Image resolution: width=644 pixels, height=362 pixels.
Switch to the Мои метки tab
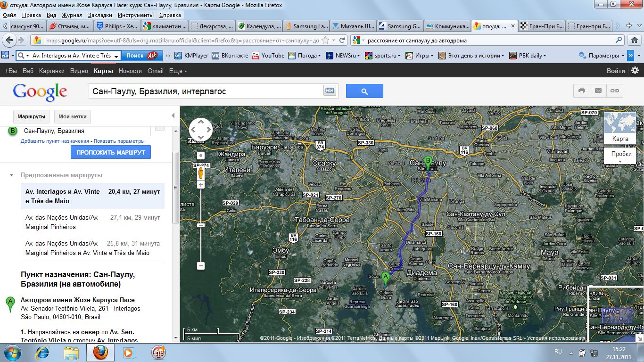pyautogui.click(x=72, y=116)
